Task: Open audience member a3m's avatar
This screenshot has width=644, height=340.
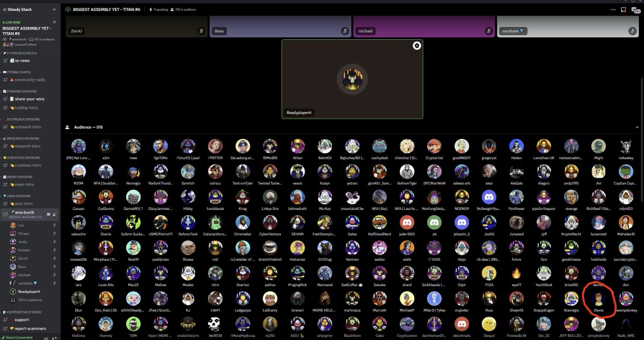Action: 106,146
